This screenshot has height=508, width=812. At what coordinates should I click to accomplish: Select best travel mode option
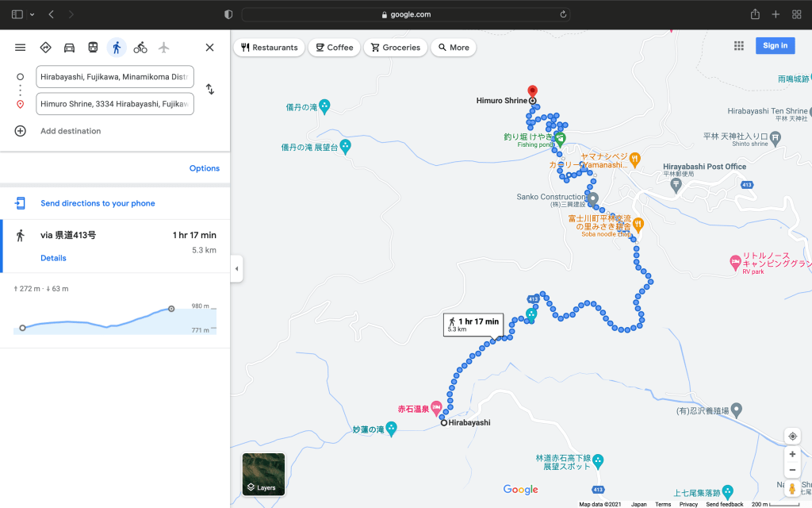(45, 48)
